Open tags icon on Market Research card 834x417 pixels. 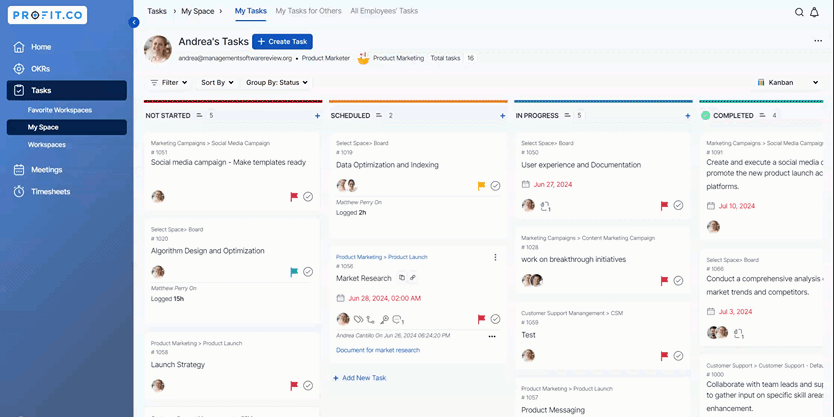pyautogui.click(x=358, y=319)
